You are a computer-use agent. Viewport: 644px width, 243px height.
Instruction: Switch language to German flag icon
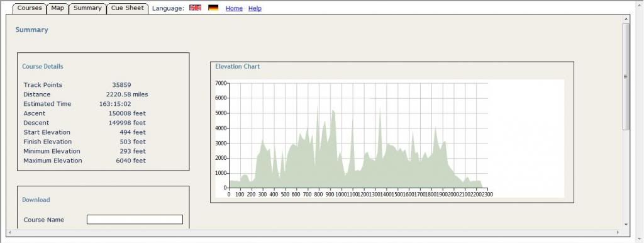point(213,8)
